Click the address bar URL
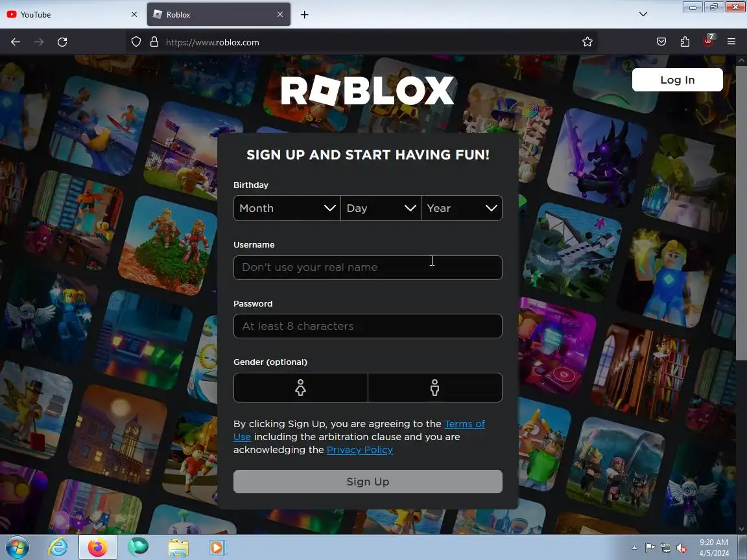The image size is (747, 560). [213, 42]
